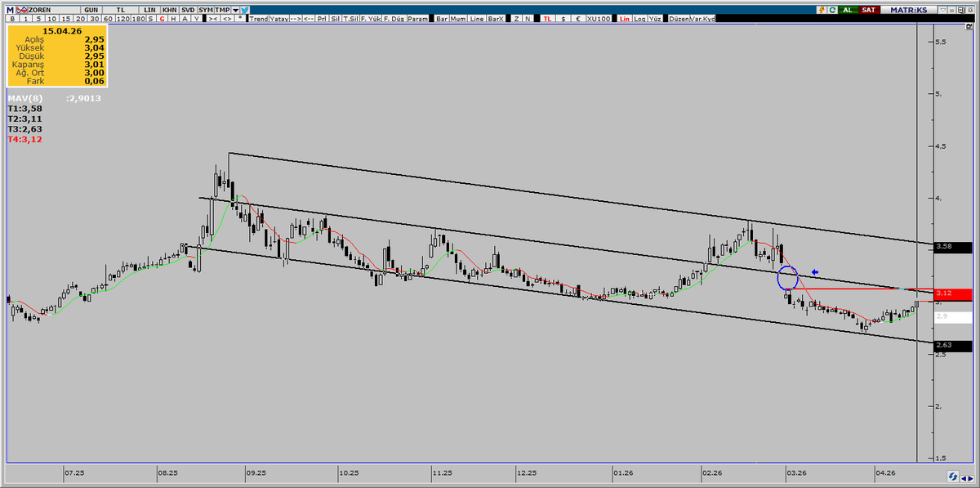This screenshot has height=488, width=980.
Task: Click the KHN header button
Action: 169,10
